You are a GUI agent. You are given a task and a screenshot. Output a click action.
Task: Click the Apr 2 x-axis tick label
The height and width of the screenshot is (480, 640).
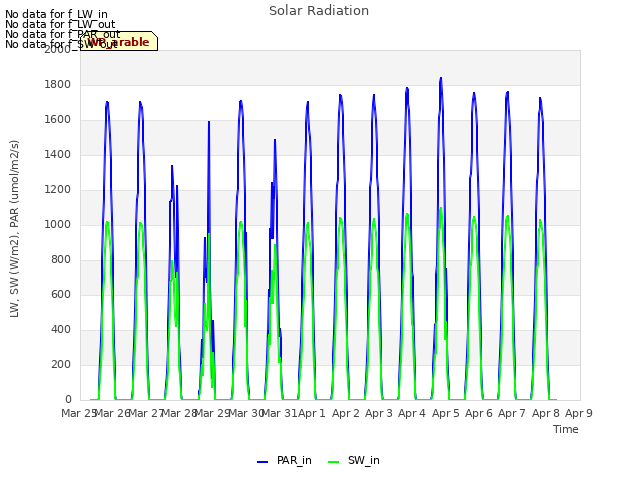(x=346, y=413)
